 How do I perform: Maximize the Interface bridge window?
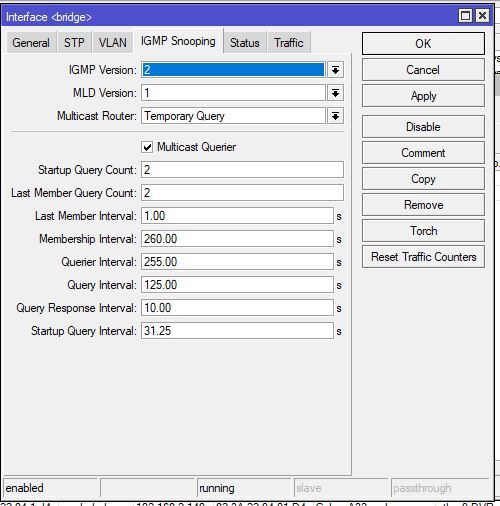pyautogui.click(x=465, y=16)
